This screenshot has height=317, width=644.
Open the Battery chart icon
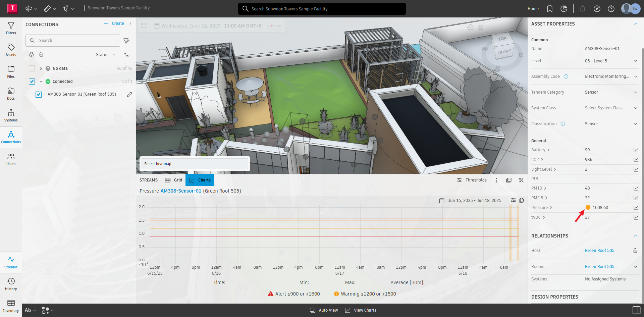pyautogui.click(x=636, y=150)
